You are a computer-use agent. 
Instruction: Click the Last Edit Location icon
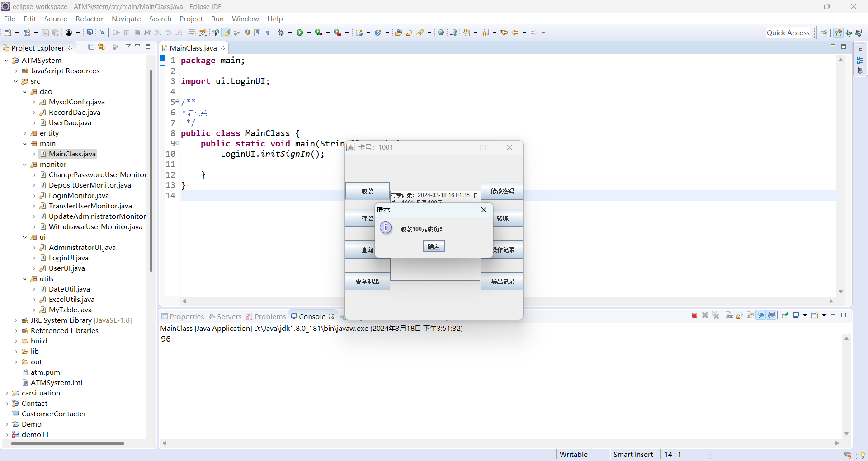pyautogui.click(x=504, y=33)
